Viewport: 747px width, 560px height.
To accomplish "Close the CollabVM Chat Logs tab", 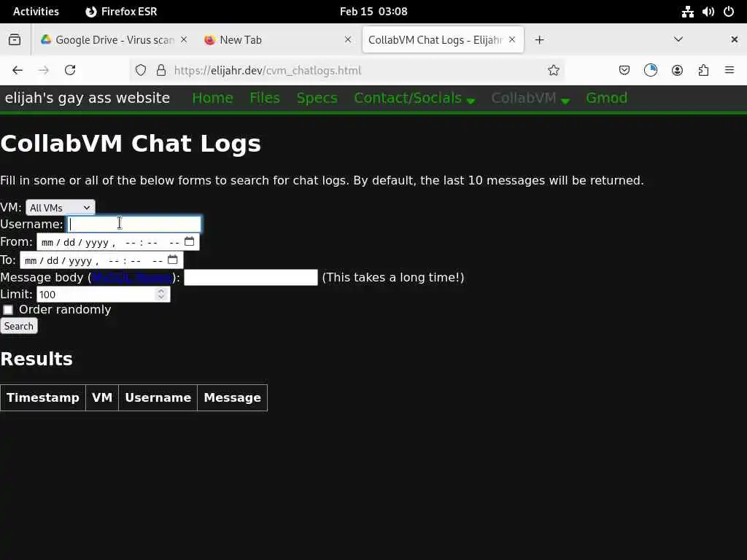I will pos(512,39).
